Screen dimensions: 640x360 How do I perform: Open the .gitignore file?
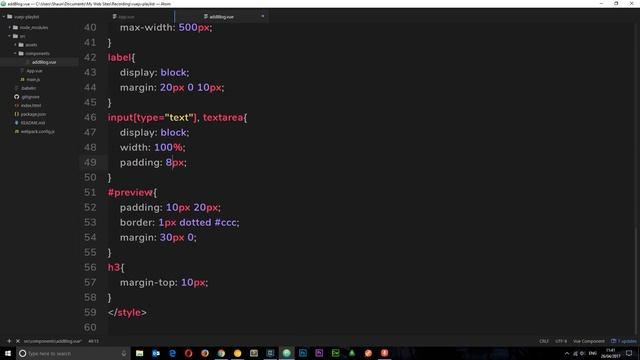pos(30,97)
